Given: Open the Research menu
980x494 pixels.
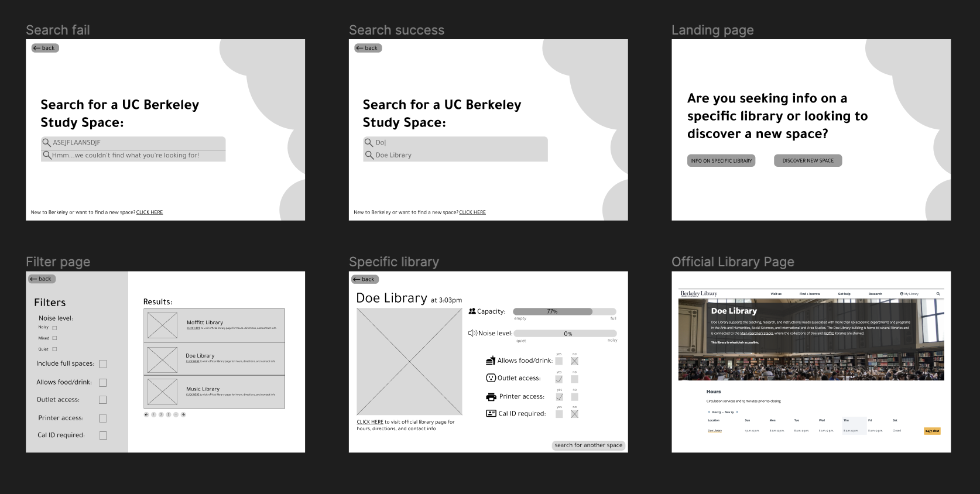Looking at the screenshot, I should pyautogui.click(x=875, y=294).
